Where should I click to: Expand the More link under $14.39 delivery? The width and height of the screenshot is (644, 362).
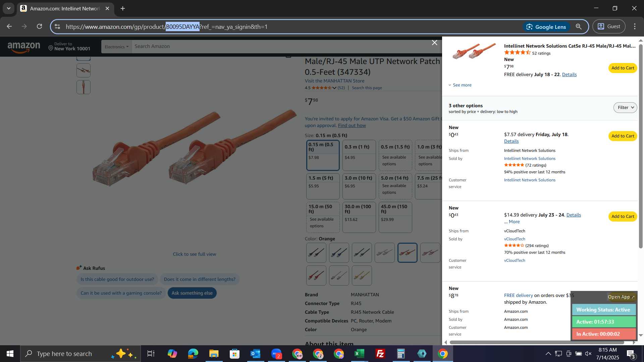pos(514,222)
